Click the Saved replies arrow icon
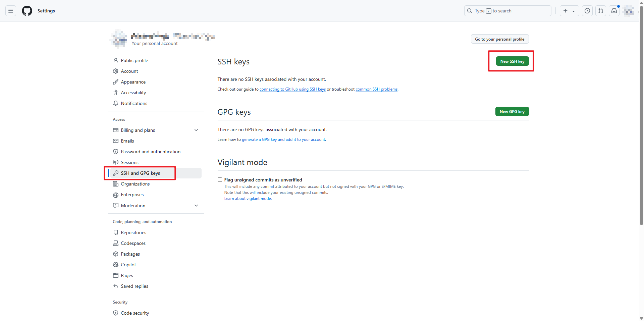This screenshot has height=321, width=644. (x=116, y=286)
